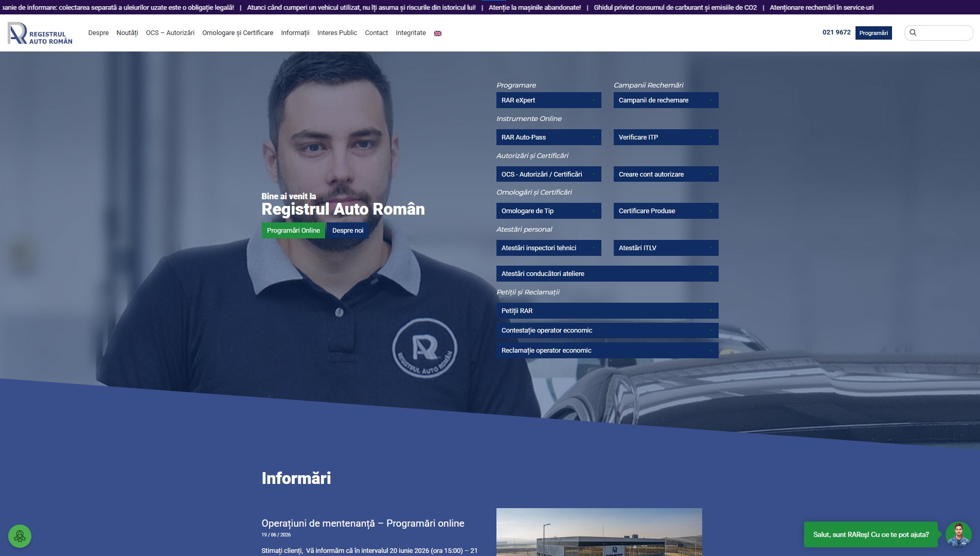The width and height of the screenshot is (980, 556).
Task: Click the chatbot greeting bubble Salut, sunt RAReș
Action: click(871, 535)
